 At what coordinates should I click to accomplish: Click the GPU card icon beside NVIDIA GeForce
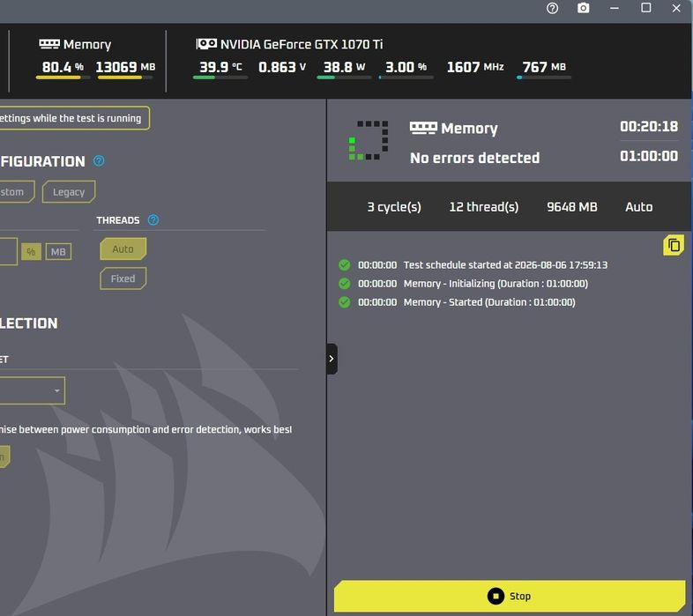click(x=206, y=44)
